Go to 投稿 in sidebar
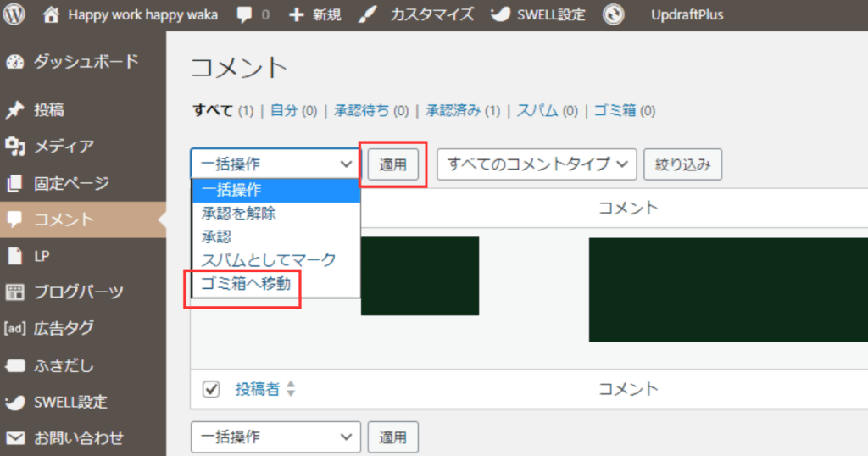Screen dimensions: 868x456 coord(48,109)
